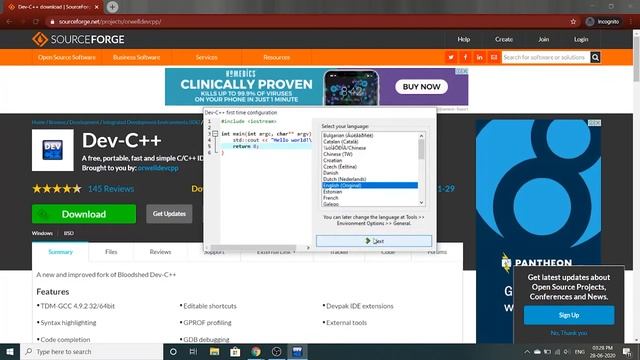Click the Sign Up button
Viewport: 640px width, 360px height.
click(569, 315)
